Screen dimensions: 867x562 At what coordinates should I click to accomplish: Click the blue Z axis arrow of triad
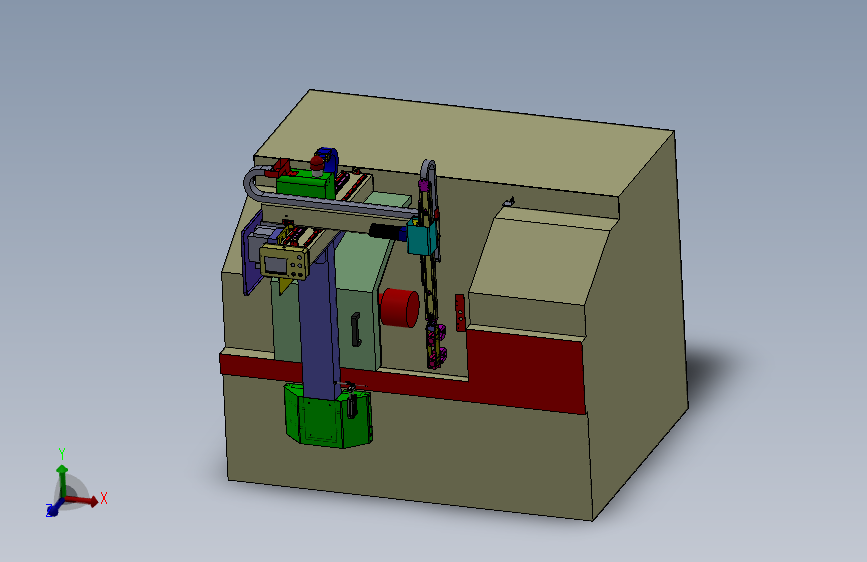pos(53,509)
